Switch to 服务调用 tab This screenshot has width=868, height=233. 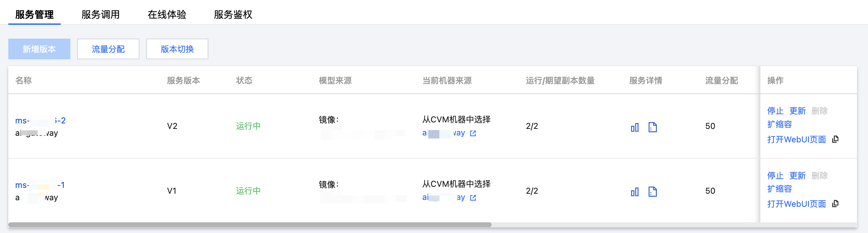[100, 14]
